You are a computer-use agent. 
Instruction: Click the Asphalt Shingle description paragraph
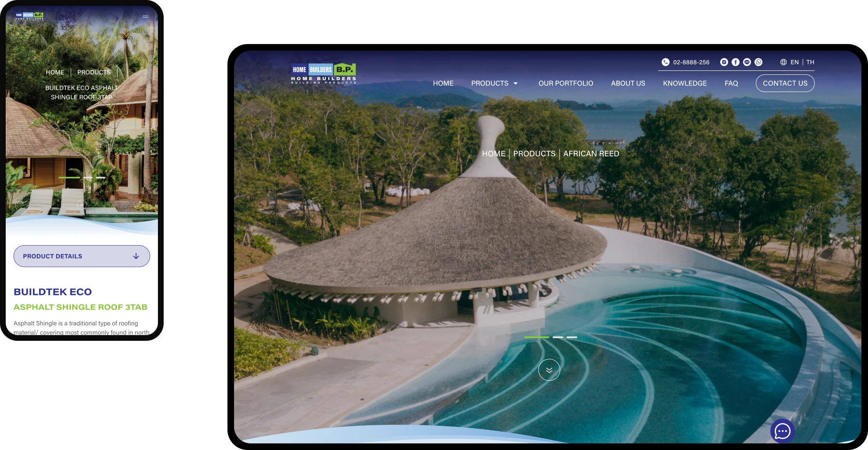(81, 328)
